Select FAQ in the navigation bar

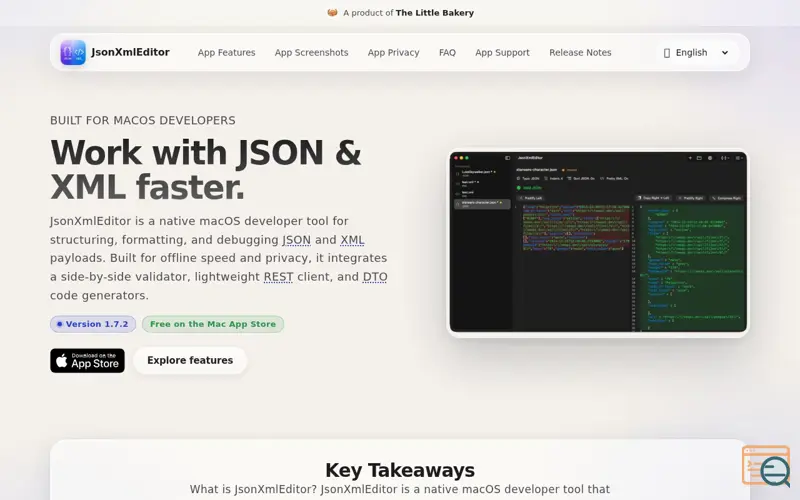[x=447, y=53]
